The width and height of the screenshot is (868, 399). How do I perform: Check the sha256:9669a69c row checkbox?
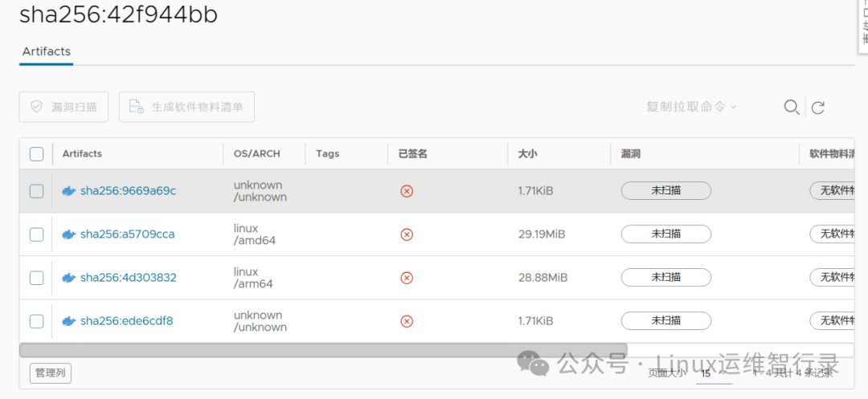36,191
